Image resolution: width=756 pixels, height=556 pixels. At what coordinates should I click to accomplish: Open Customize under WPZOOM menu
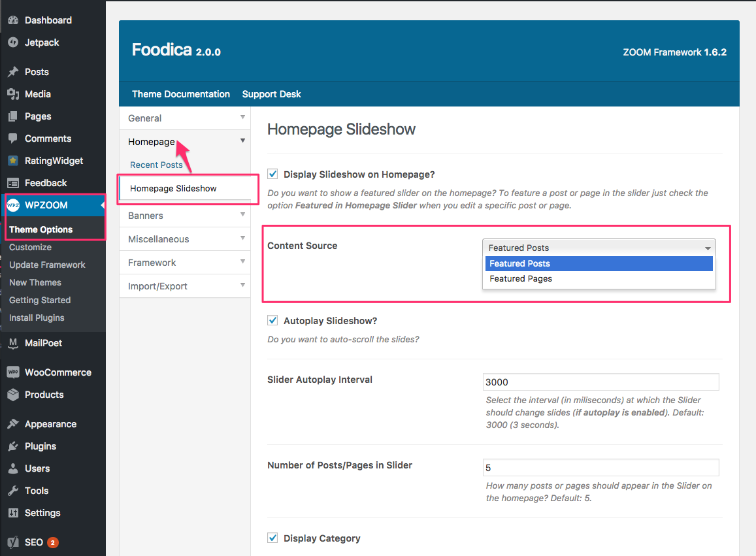click(x=30, y=248)
